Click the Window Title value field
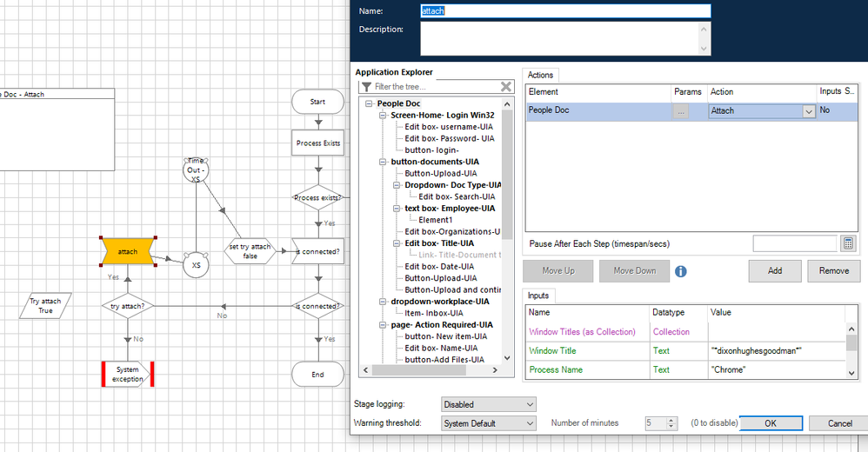This screenshot has width=868, height=452. (772, 350)
